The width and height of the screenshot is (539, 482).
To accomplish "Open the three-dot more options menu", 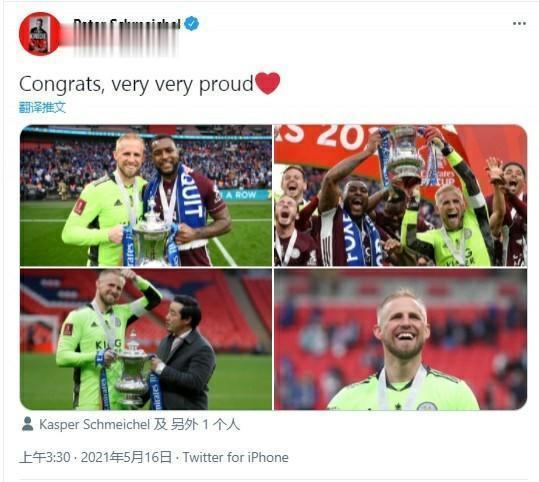I will [519, 23].
